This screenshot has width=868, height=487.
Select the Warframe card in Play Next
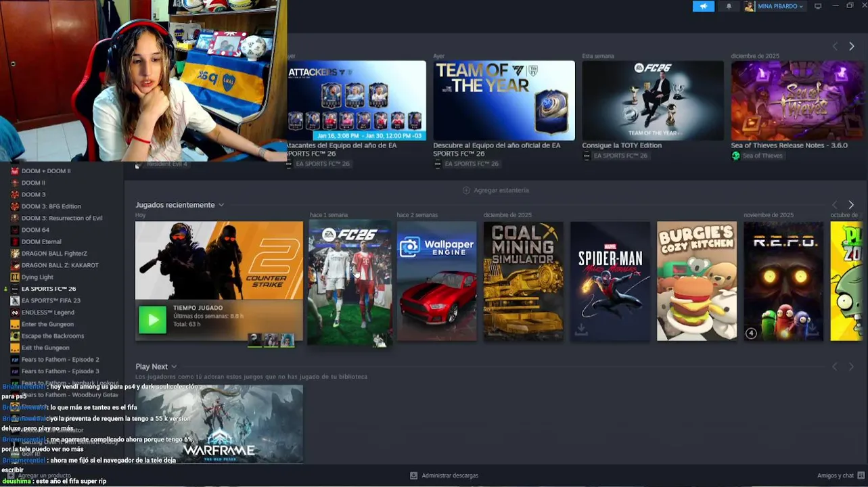(x=219, y=424)
